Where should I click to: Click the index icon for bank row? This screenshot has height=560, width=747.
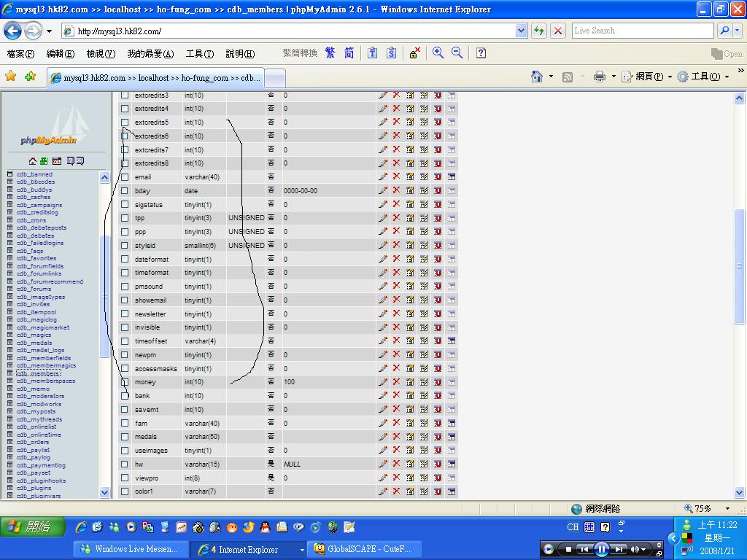click(x=424, y=396)
